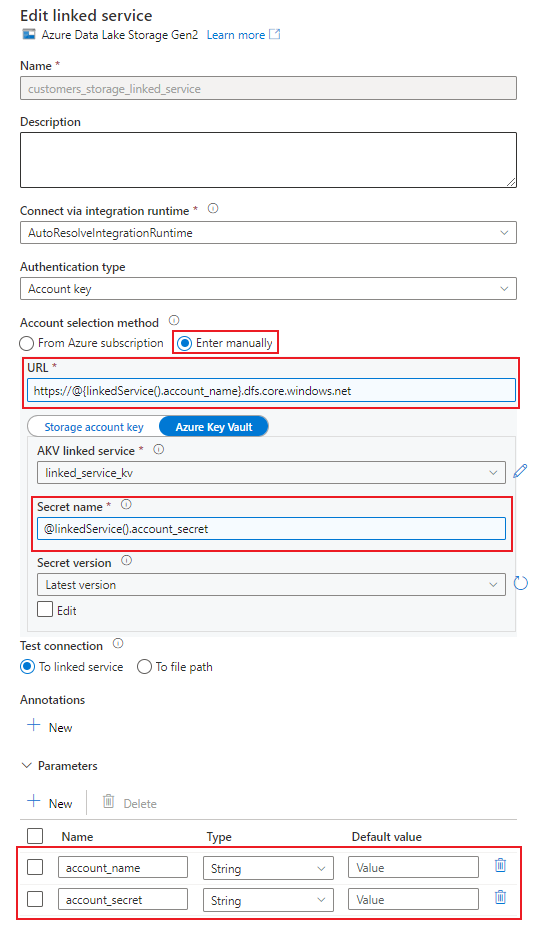549x926 pixels.
Task: Click the info icon next to Secret name
Action: (x=126, y=505)
